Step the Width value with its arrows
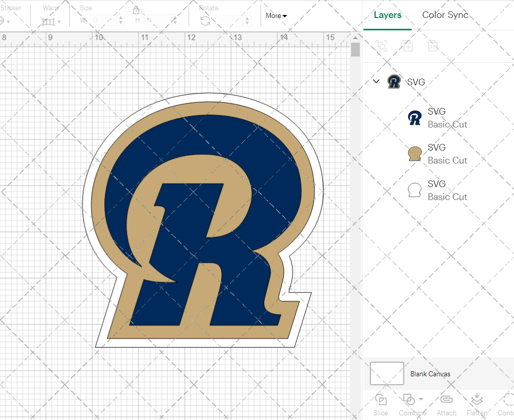514x420 pixels. (121, 21)
